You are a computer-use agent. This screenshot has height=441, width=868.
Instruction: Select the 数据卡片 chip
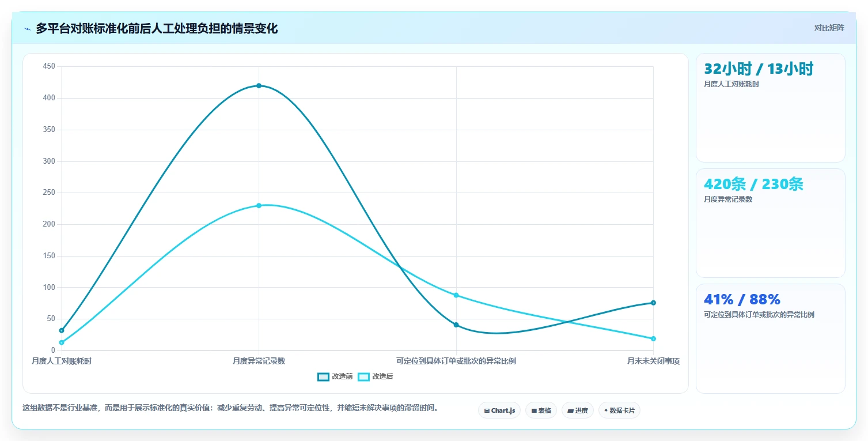(619, 410)
